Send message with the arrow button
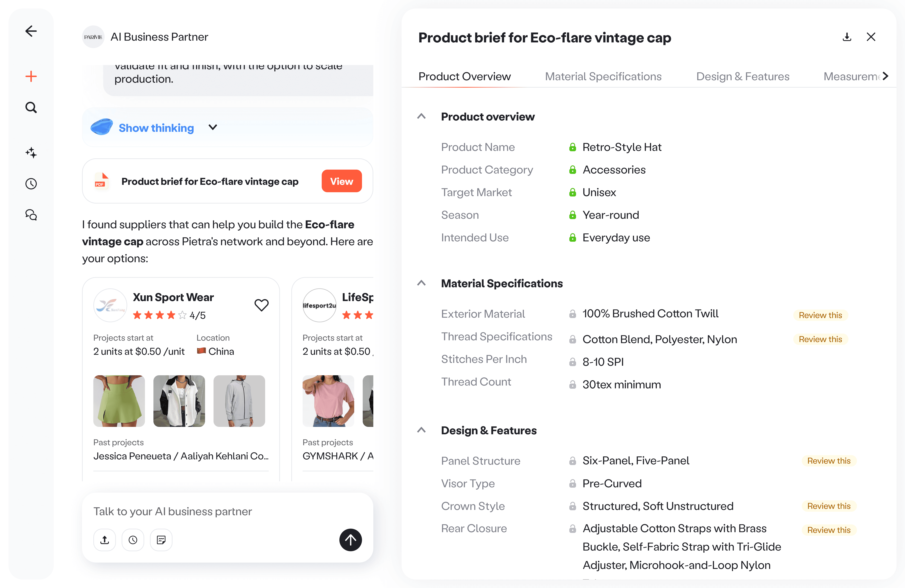 (350, 540)
